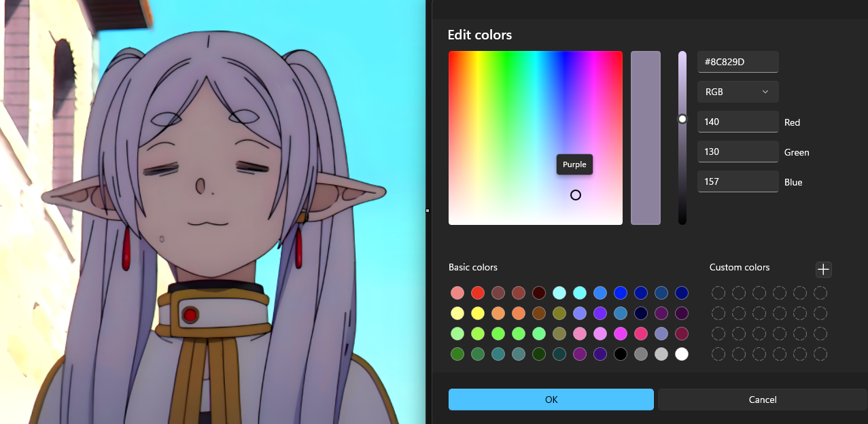Confirm the color with OK
The width and height of the screenshot is (868, 424).
pyautogui.click(x=551, y=400)
